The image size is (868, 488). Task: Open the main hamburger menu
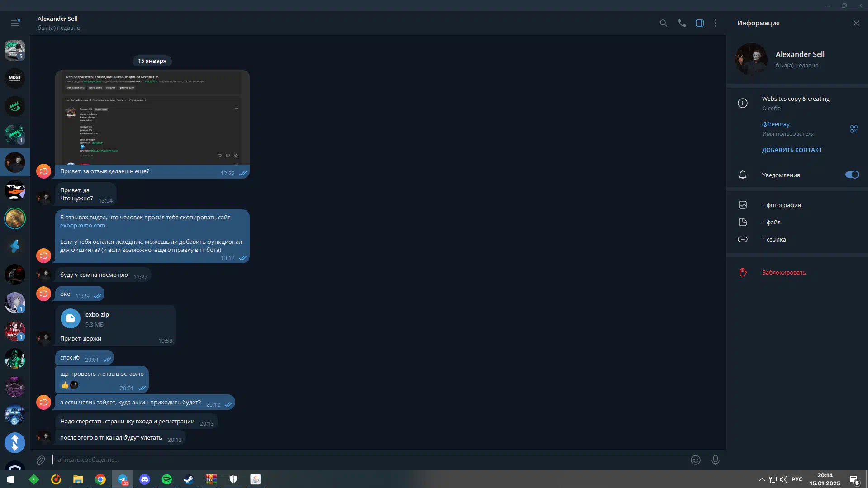click(x=15, y=23)
